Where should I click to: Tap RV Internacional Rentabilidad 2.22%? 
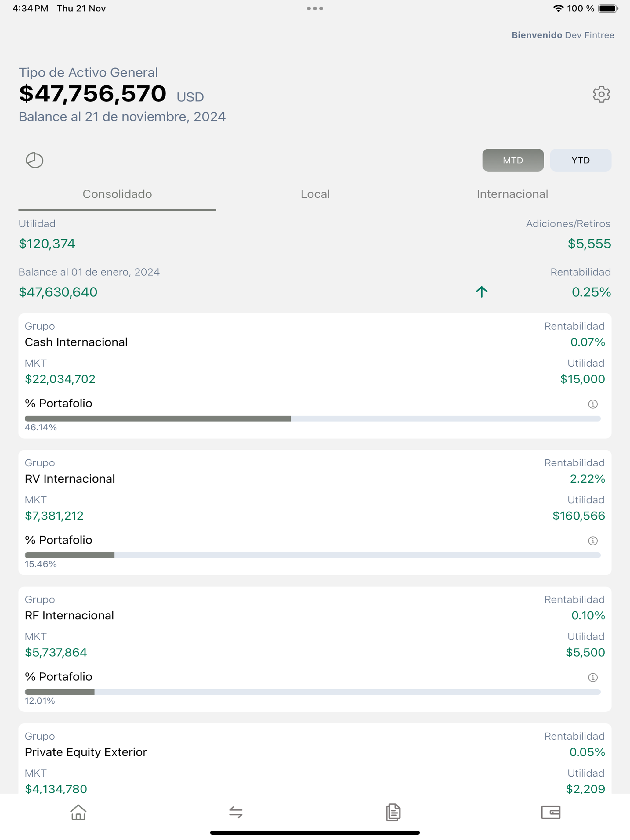[588, 479]
